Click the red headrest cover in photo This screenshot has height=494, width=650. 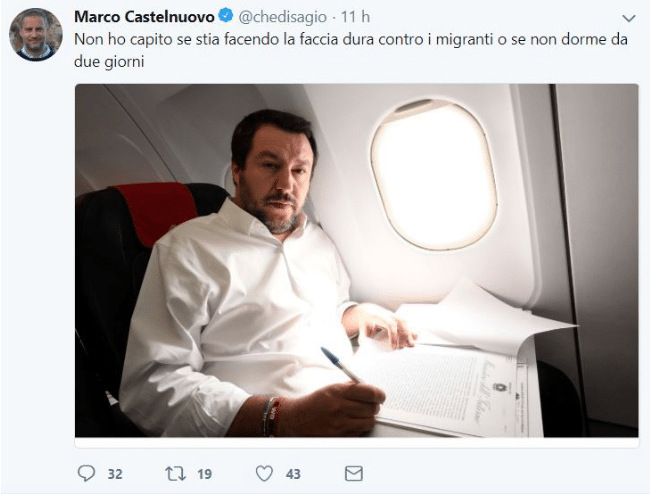click(155, 211)
